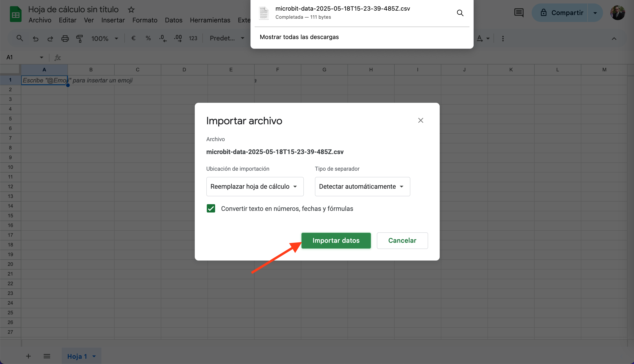Star the untitled spreadsheet

(131, 10)
